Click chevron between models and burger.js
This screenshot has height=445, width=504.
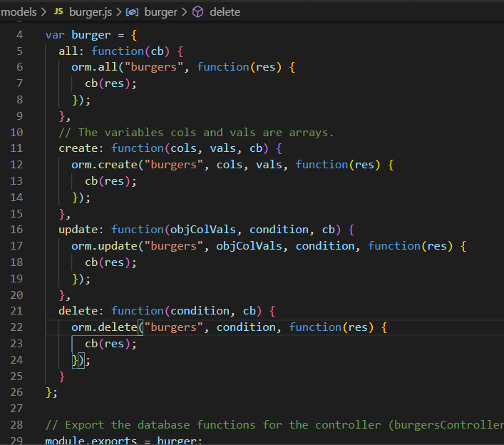point(43,12)
